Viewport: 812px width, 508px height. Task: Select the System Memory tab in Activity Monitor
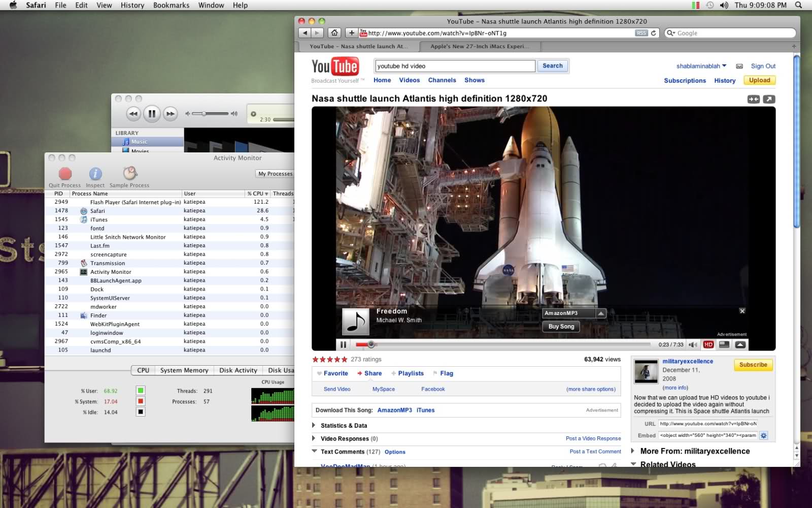pos(184,370)
